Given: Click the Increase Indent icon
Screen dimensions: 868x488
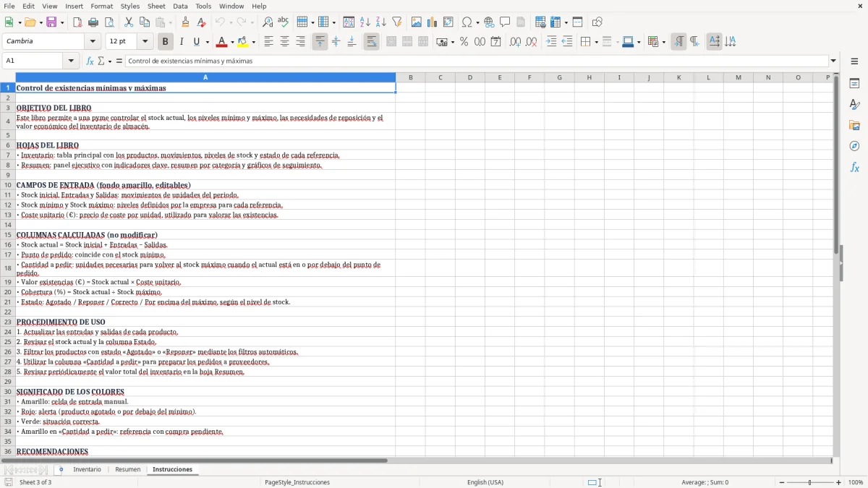Looking at the screenshot, I should point(551,42).
